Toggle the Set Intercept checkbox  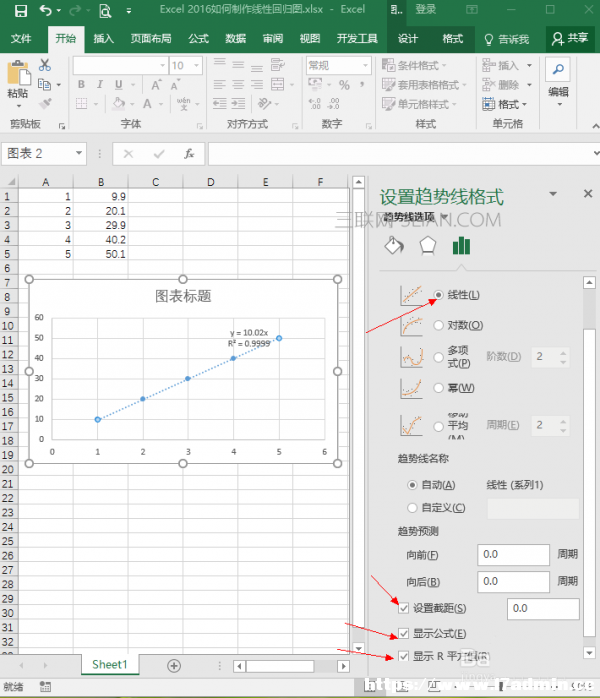404,608
